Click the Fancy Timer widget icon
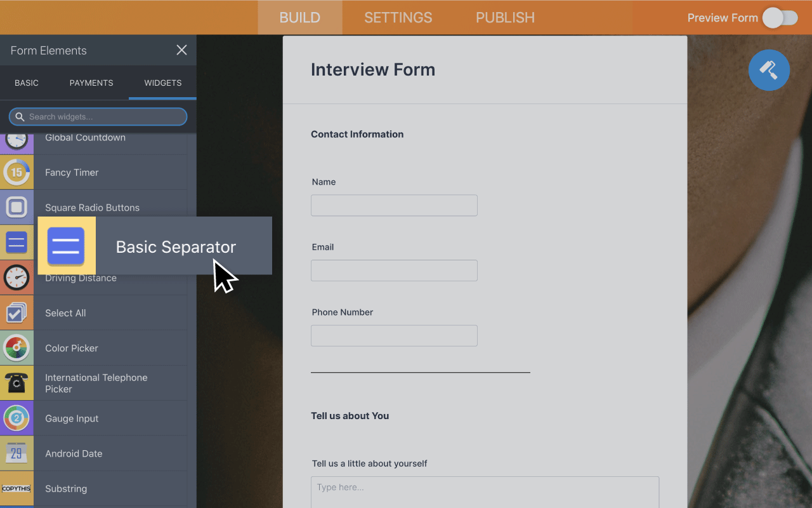The image size is (812, 508). 17,172
